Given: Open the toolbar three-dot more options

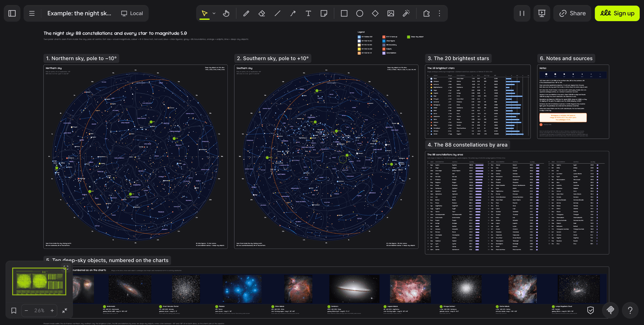Looking at the screenshot, I should click(439, 13).
